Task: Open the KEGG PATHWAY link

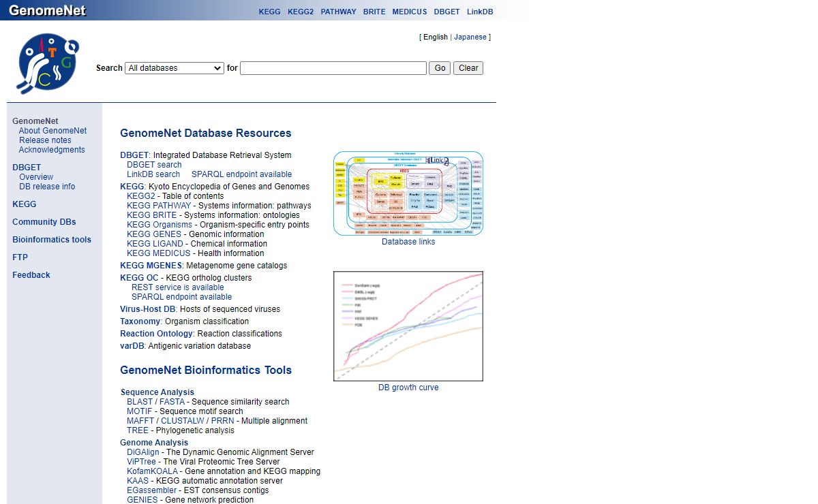Action: 159,206
